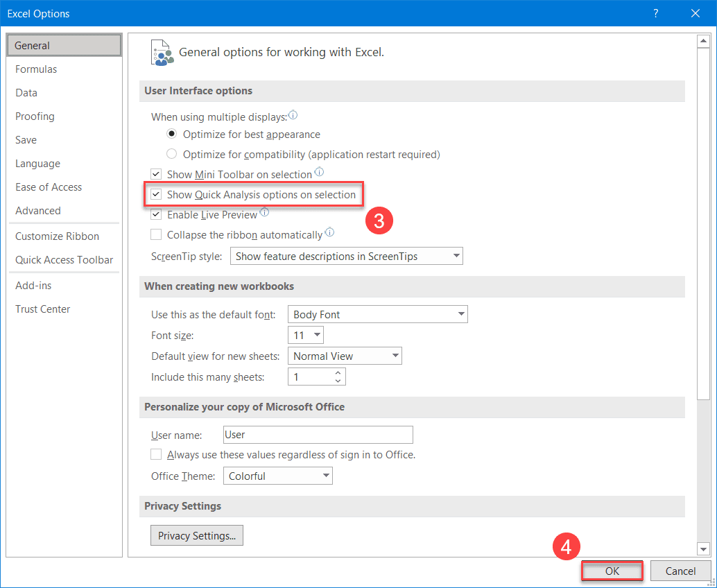Click info icon next to Mini Toolbar option

coord(319,173)
